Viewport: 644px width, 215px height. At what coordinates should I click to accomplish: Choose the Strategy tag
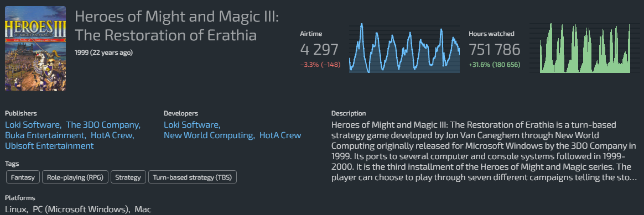point(128,177)
